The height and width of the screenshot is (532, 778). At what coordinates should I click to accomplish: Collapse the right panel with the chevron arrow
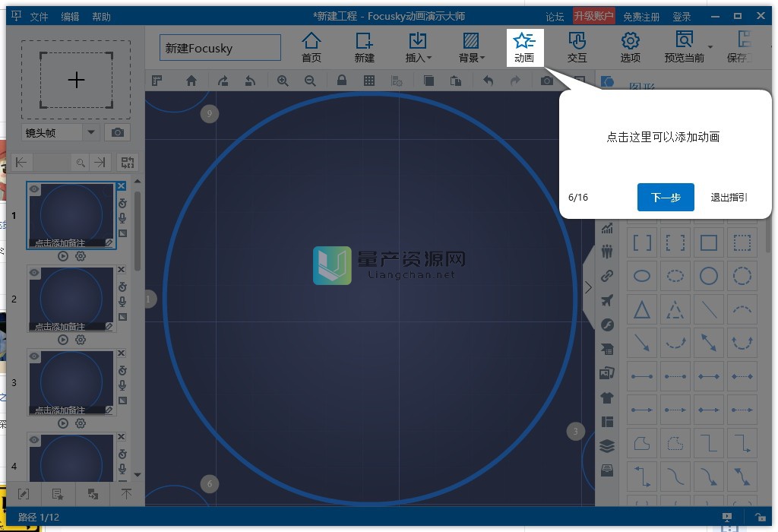[588, 287]
